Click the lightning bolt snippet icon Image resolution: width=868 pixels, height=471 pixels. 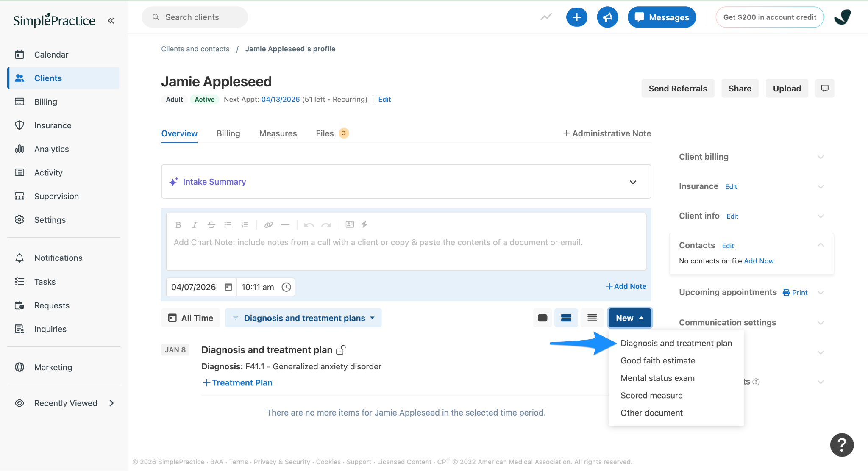364,224
